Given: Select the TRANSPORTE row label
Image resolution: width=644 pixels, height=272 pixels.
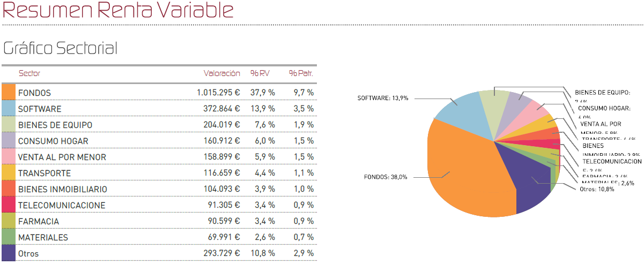Looking at the screenshot, I should point(44,173).
